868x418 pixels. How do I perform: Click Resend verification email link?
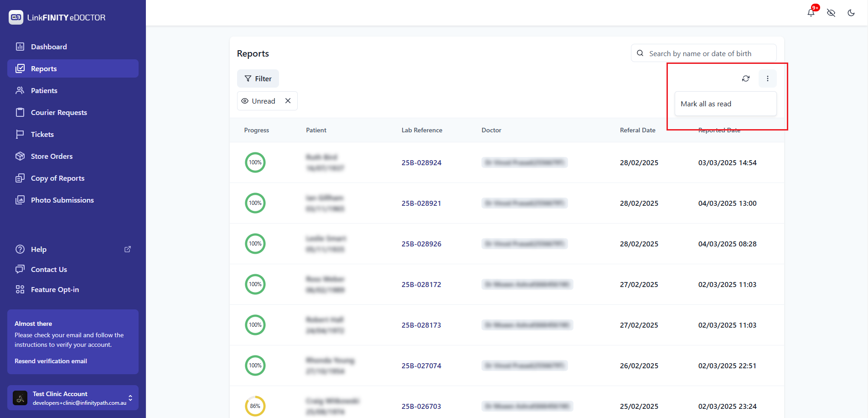[51, 361]
